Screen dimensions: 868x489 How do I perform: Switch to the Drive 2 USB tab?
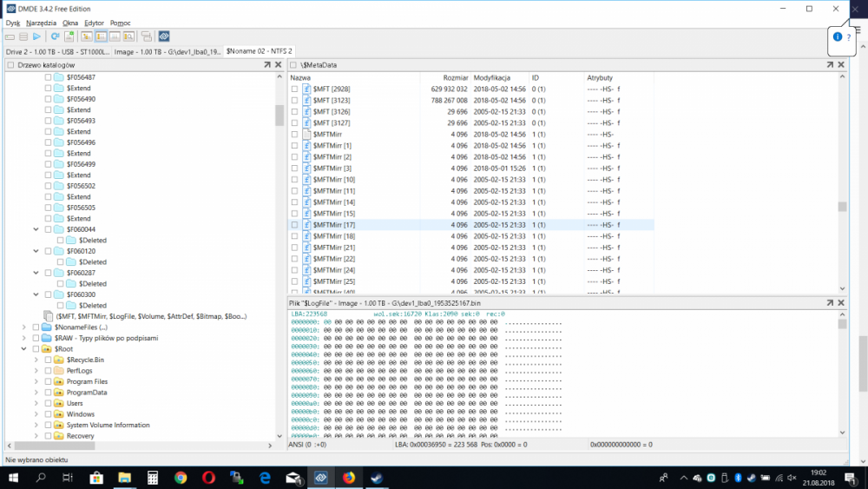57,51
